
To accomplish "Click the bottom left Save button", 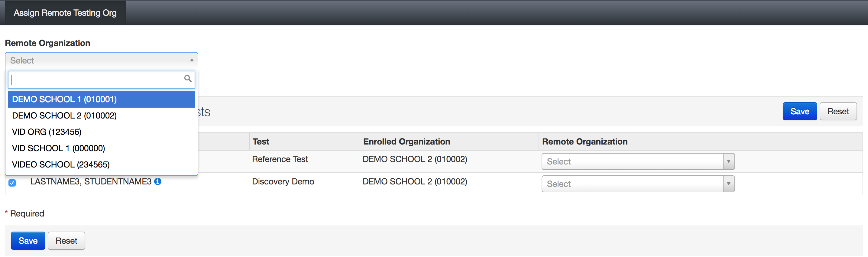I will point(28,241).
